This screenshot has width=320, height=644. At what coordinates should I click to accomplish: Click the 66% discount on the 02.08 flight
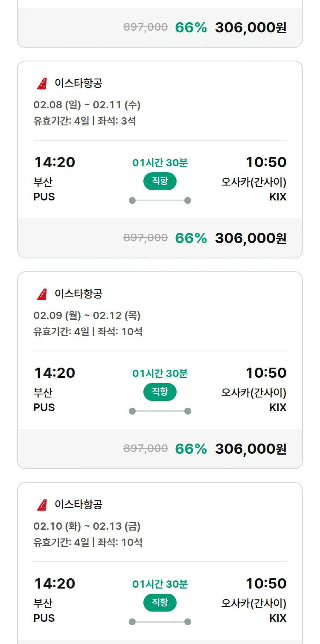tap(191, 238)
